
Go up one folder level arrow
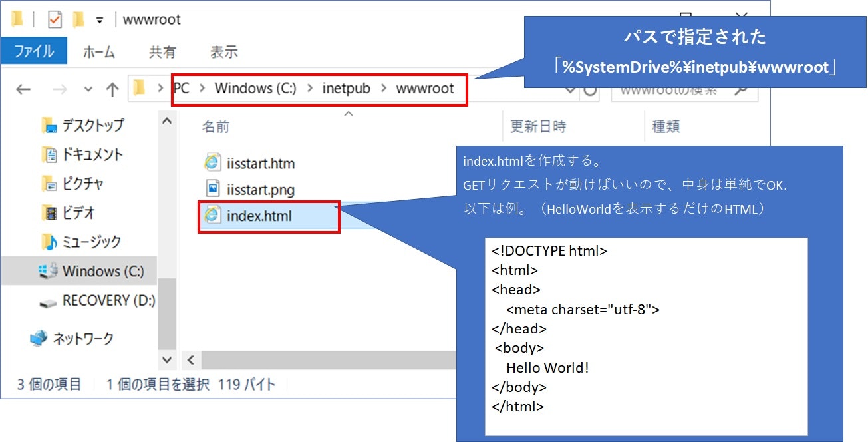pos(112,89)
